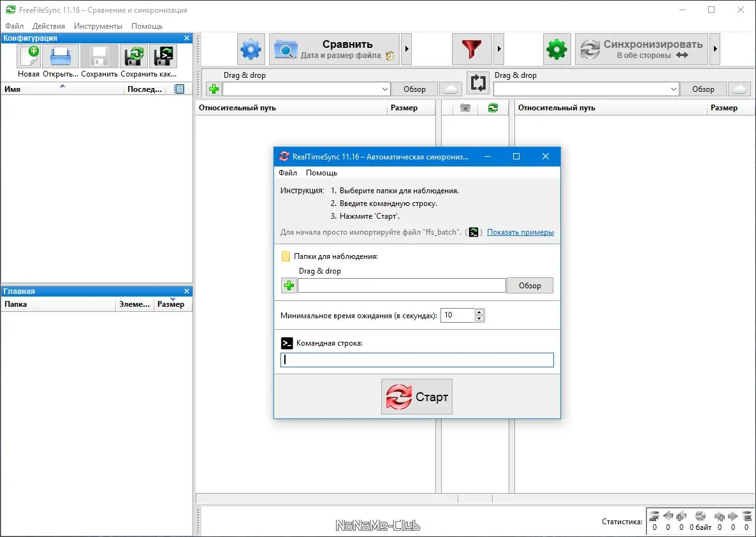
Task: Click Показать примеры link
Action: pyautogui.click(x=520, y=232)
